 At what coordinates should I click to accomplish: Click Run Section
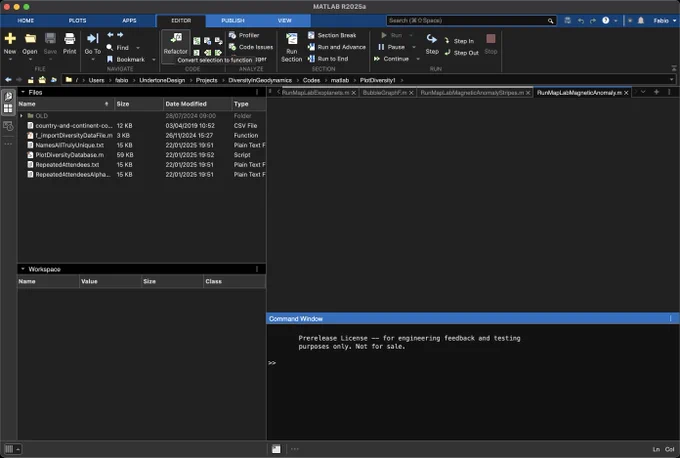pos(291,47)
